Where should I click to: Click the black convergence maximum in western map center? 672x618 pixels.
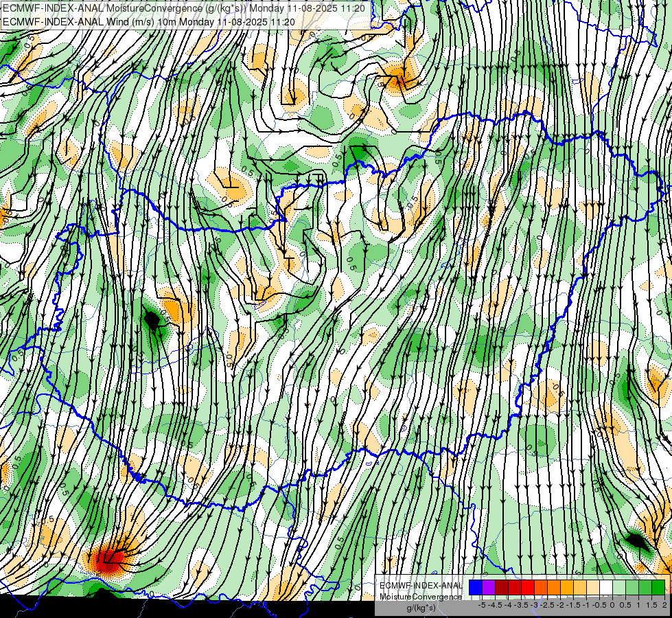[x=151, y=319]
